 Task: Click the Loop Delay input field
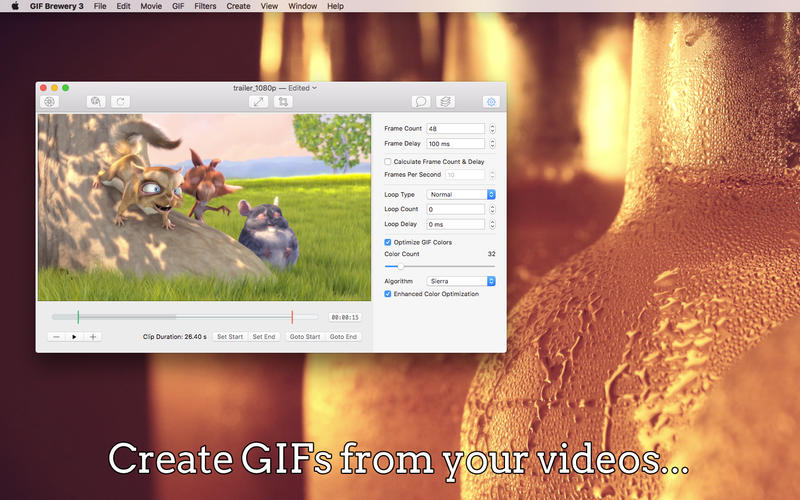[456, 224]
